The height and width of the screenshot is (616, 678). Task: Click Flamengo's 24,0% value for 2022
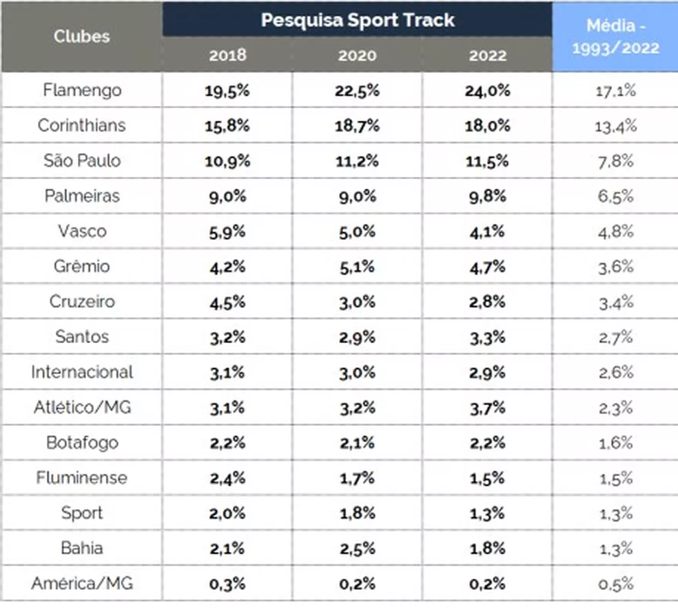[487, 91]
